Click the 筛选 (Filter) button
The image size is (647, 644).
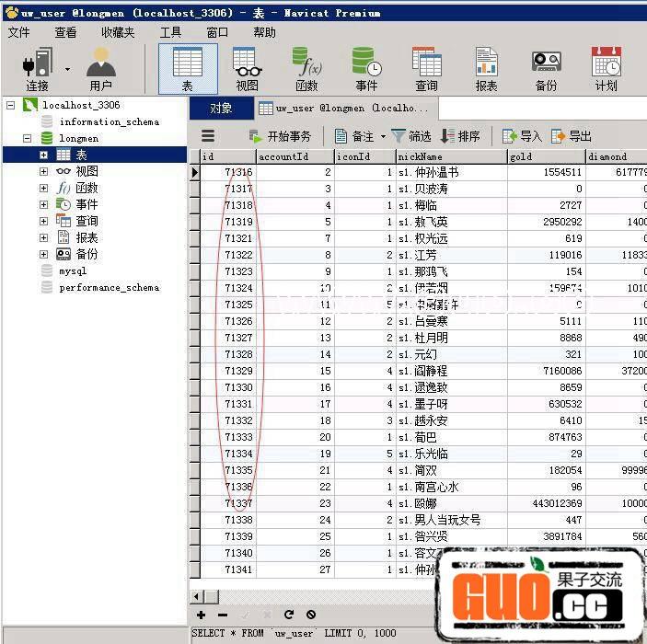[x=411, y=136]
